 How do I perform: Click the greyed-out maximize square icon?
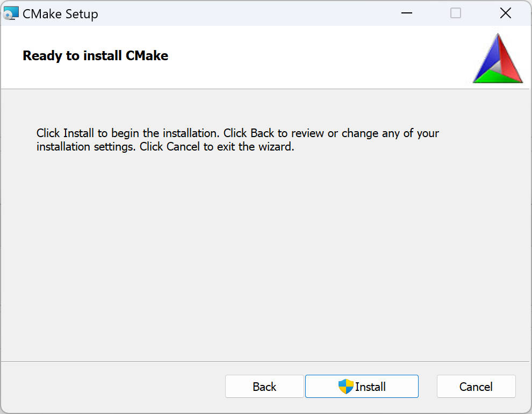[456, 13]
